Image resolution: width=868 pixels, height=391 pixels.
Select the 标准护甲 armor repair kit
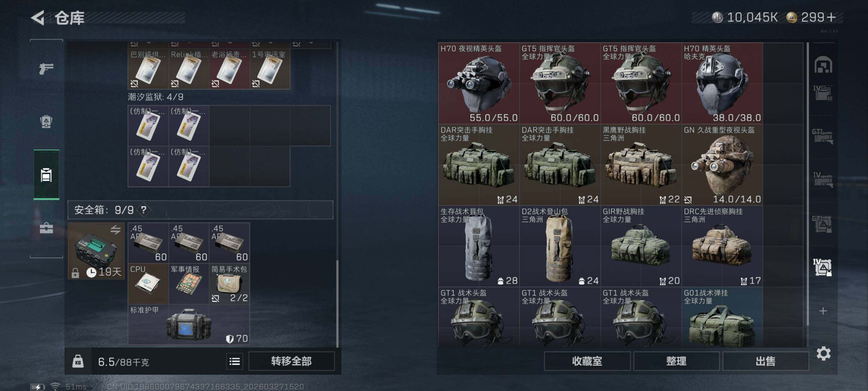coord(189,324)
